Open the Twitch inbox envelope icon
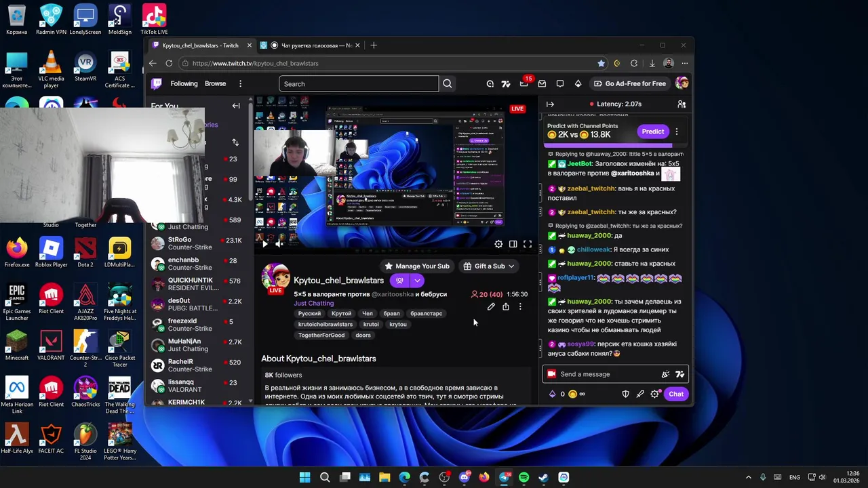This screenshot has height=488, width=868. [x=542, y=83]
